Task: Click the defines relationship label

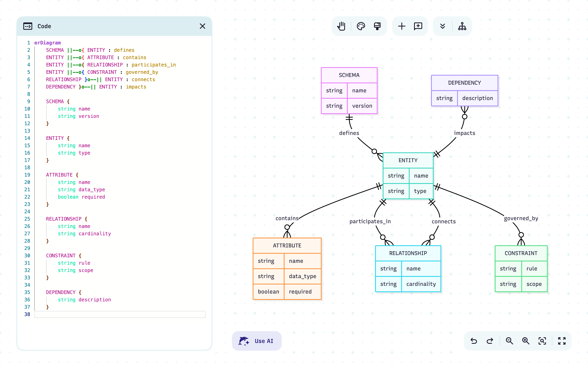Action: click(349, 133)
